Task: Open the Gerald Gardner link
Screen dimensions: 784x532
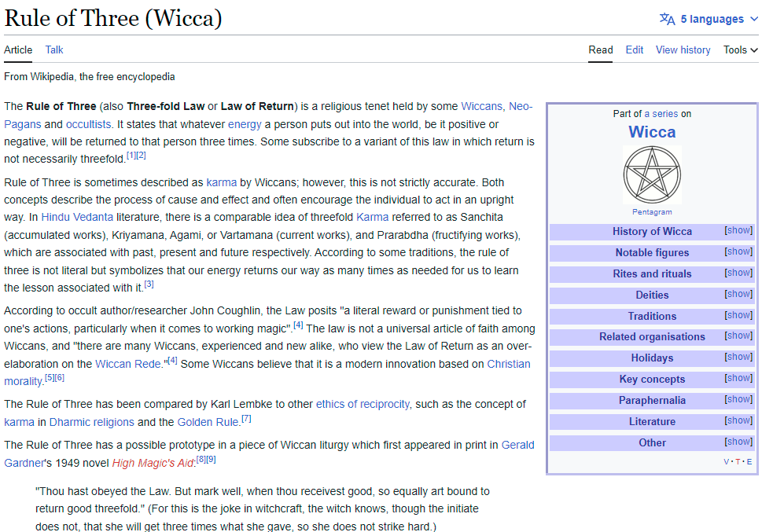Action: [x=517, y=445]
